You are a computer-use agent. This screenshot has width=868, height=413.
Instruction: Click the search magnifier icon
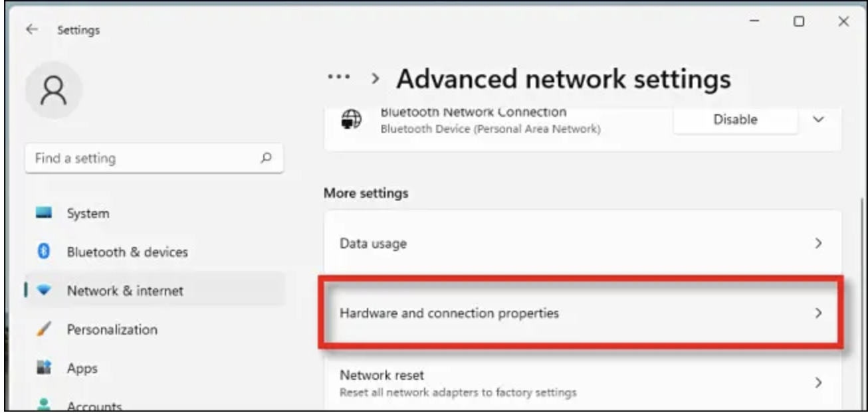(x=266, y=158)
